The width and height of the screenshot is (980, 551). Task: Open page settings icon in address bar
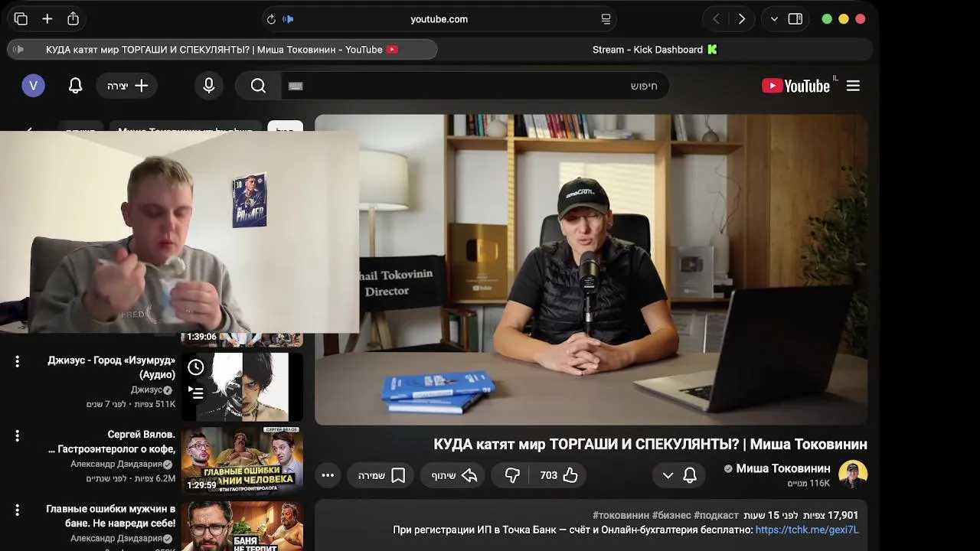(x=606, y=19)
